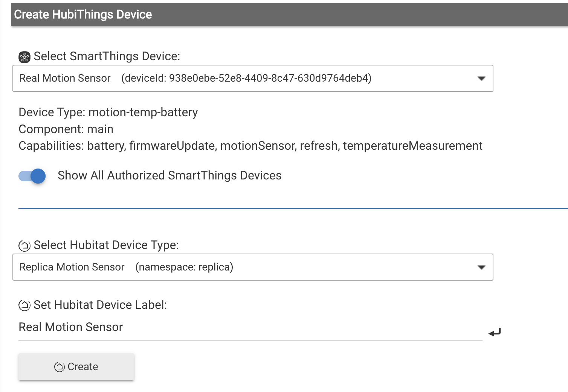Toggle Show All Authorized SmartThings Devices switch
Screen dimensions: 568x392
(x=32, y=176)
